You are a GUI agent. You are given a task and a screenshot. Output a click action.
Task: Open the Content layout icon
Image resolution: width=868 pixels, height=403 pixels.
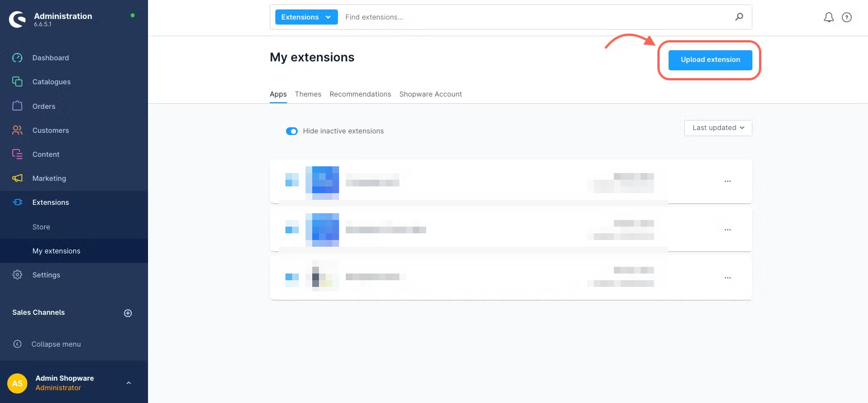click(x=17, y=154)
